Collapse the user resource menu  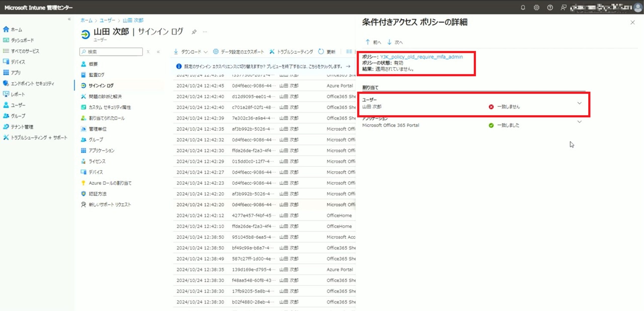pyautogui.click(x=158, y=52)
